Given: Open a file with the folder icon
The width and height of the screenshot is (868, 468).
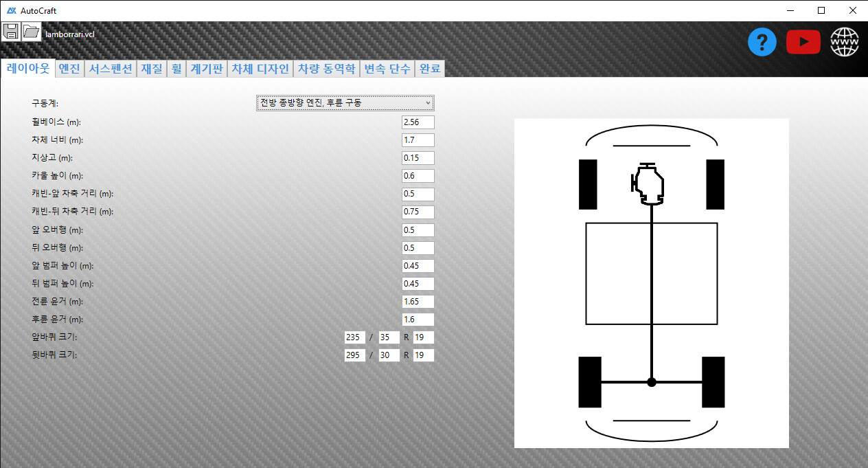Looking at the screenshot, I should (32, 31).
